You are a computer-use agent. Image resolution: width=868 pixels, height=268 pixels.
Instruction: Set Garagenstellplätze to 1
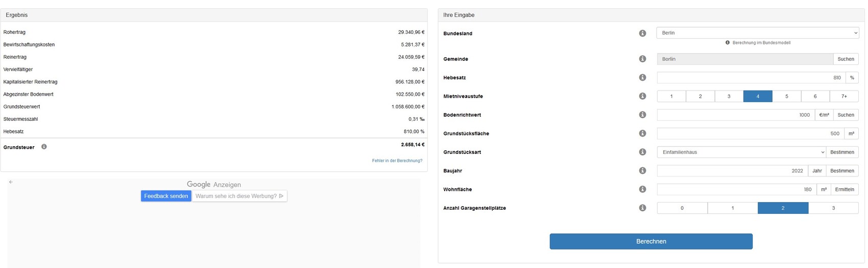(x=732, y=208)
